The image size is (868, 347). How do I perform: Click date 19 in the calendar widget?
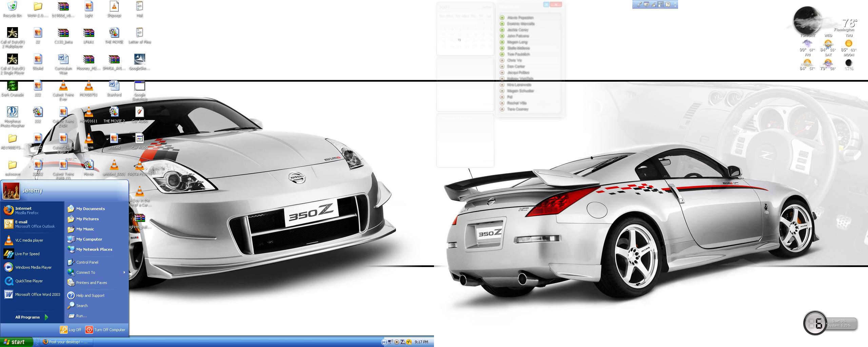tap(459, 40)
